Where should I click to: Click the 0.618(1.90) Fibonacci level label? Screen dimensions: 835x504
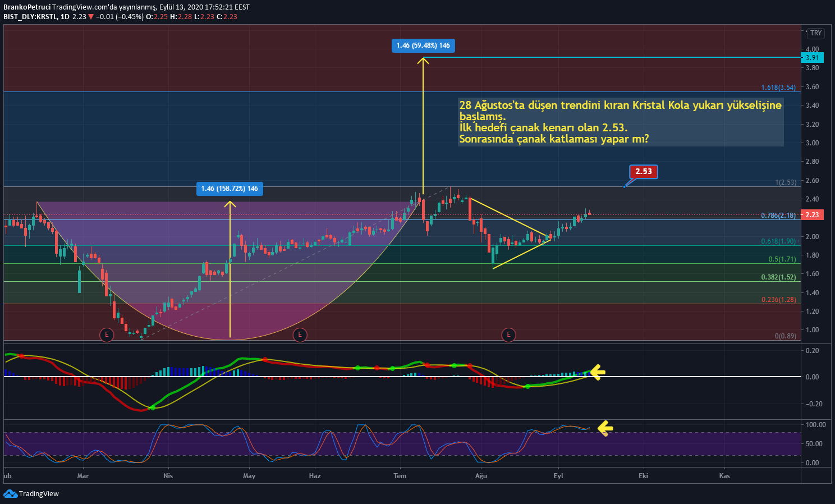pyautogui.click(x=778, y=241)
